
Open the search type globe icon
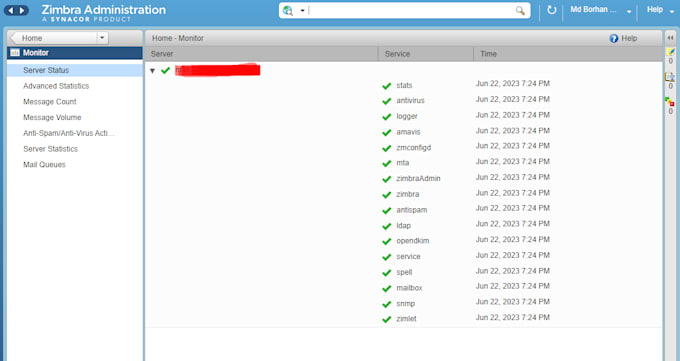point(288,10)
